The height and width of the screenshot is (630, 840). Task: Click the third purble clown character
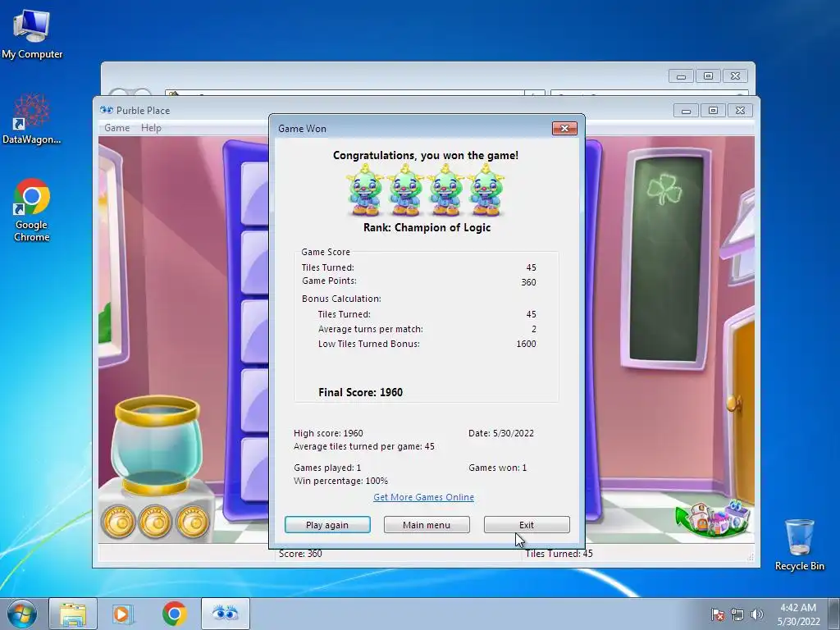(445, 190)
